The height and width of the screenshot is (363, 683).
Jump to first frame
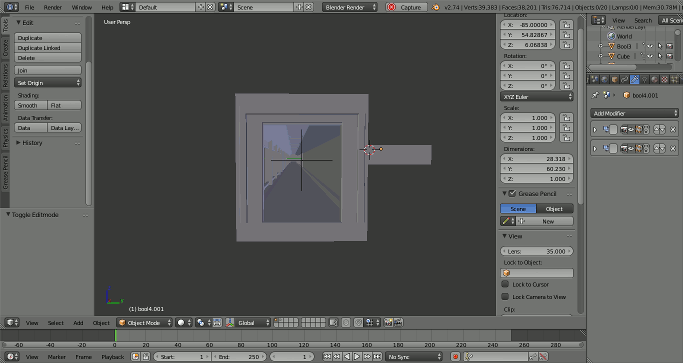[x=328, y=356]
